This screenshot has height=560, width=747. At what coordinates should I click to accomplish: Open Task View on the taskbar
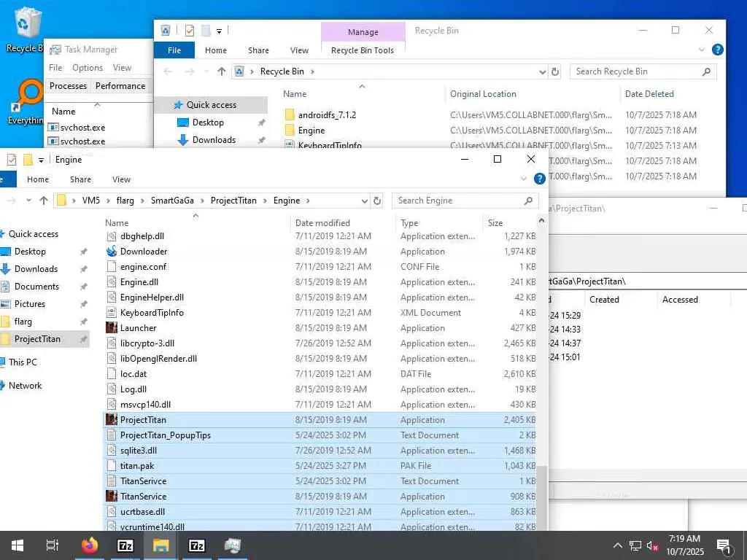(x=53, y=545)
